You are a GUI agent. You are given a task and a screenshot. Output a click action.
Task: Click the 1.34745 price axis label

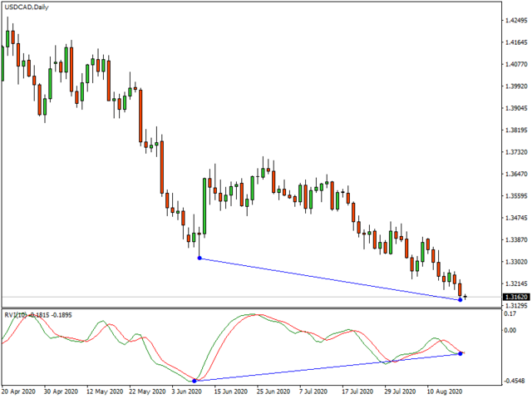click(516, 218)
